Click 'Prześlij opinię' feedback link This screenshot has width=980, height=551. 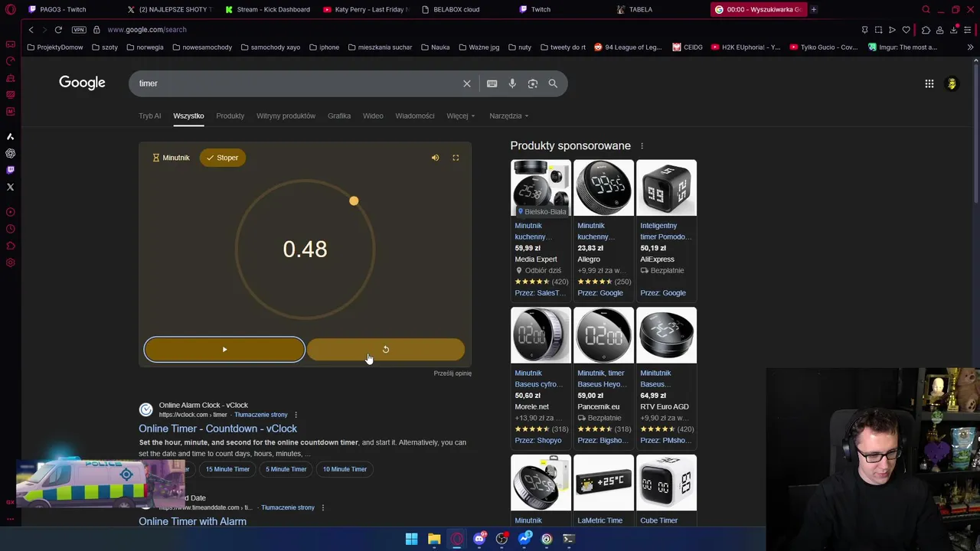[x=452, y=373]
